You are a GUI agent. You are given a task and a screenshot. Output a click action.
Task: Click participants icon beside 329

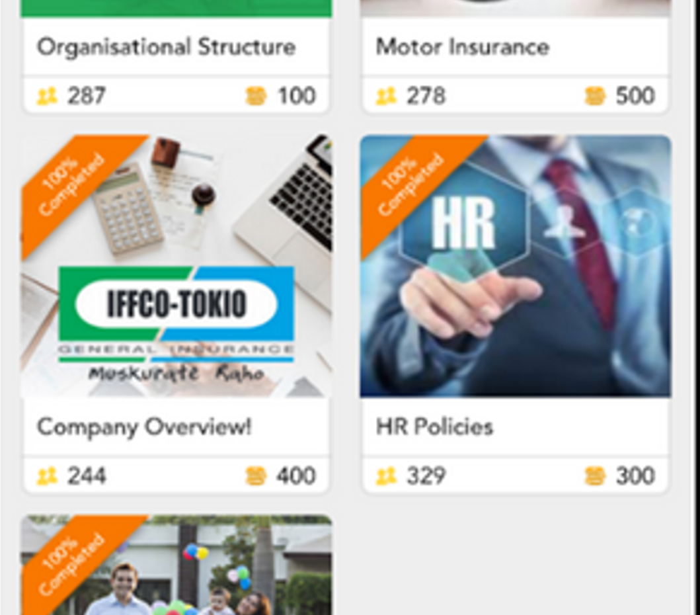[x=386, y=476]
